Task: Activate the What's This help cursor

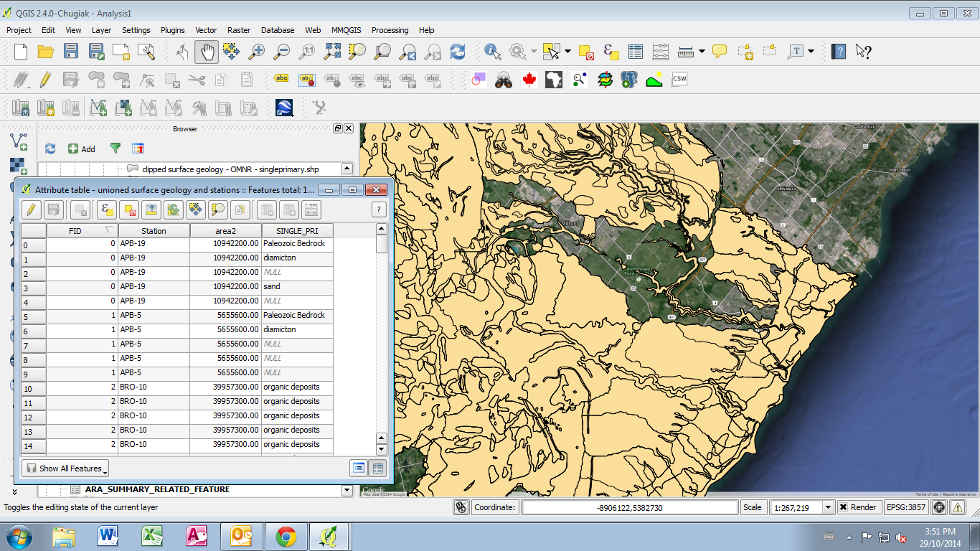Action: pyautogui.click(x=864, y=52)
